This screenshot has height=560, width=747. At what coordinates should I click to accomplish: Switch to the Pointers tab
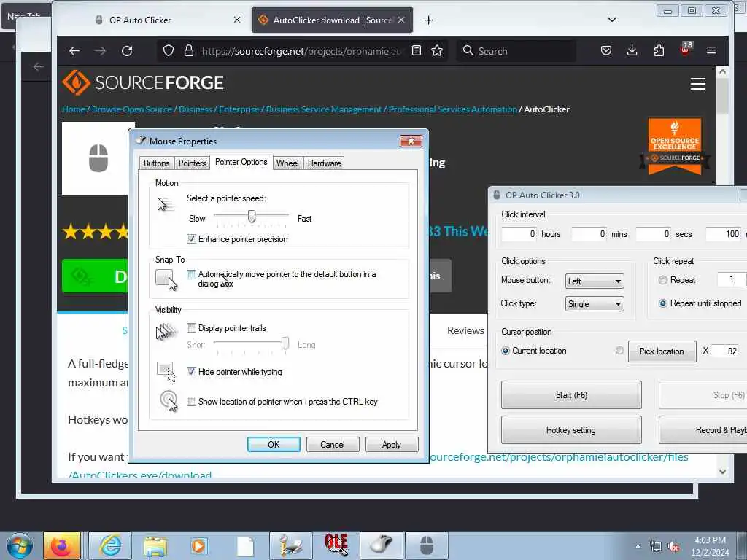point(193,163)
